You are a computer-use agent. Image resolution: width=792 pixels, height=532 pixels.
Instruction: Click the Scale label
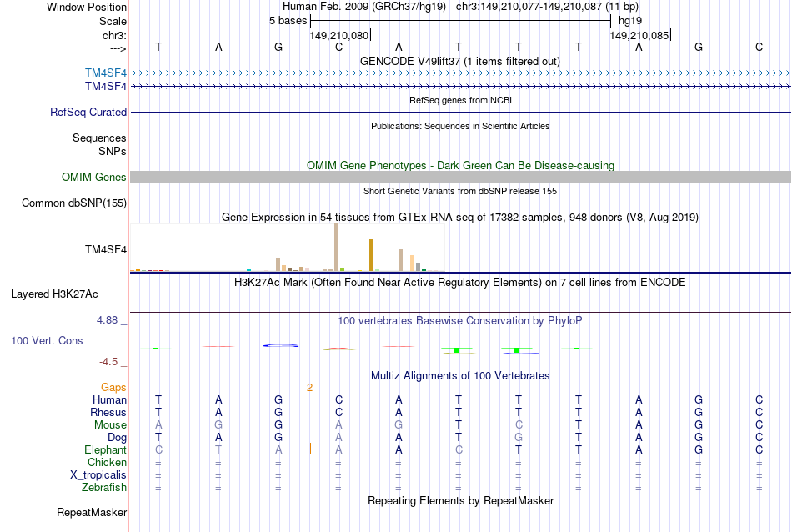113,21
